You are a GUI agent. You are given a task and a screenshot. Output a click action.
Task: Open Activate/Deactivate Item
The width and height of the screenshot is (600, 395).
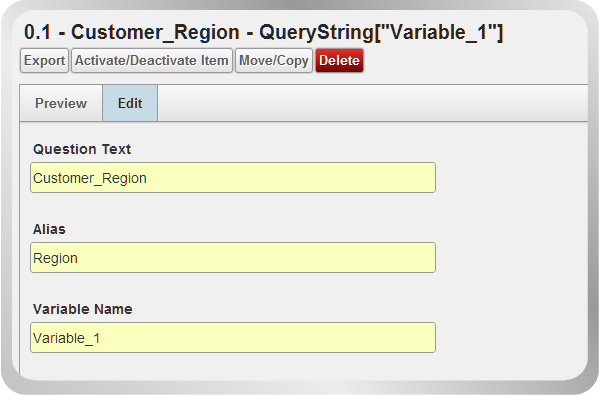click(152, 60)
